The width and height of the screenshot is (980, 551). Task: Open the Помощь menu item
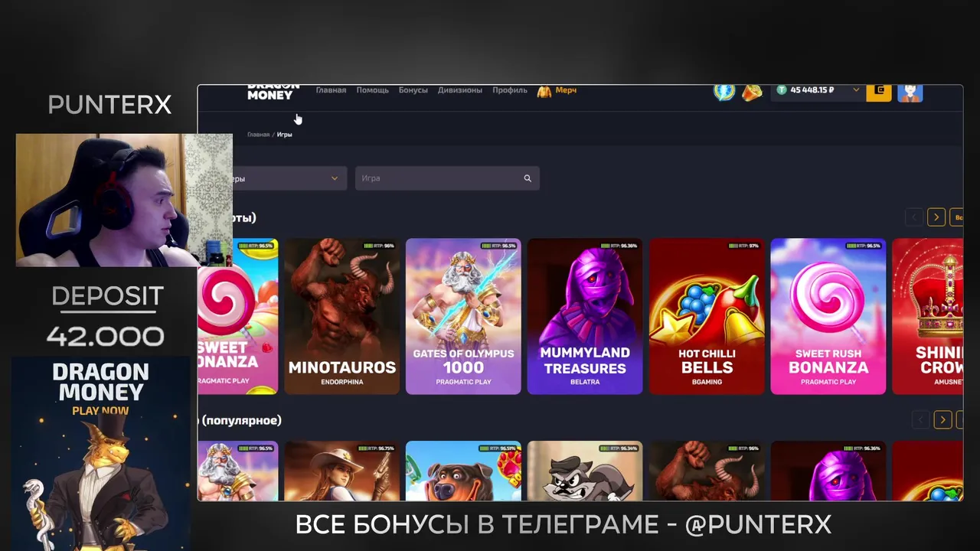(x=372, y=90)
